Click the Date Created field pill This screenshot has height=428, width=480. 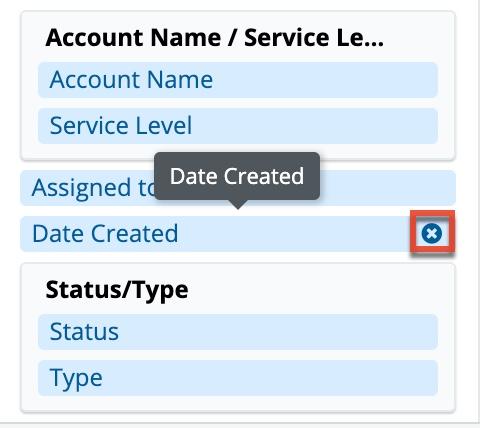[x=238, y=233]
